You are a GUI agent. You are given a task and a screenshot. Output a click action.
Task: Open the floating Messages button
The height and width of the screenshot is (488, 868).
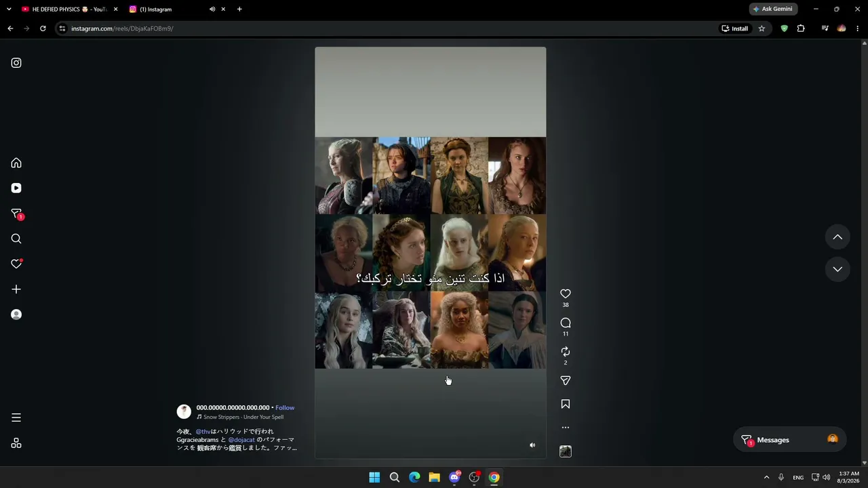click(789, 440)
